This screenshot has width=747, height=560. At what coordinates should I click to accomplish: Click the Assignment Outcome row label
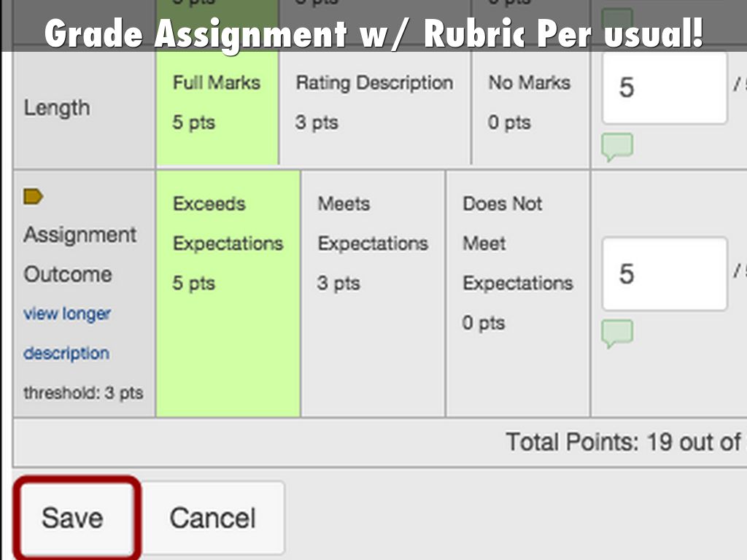80,254
